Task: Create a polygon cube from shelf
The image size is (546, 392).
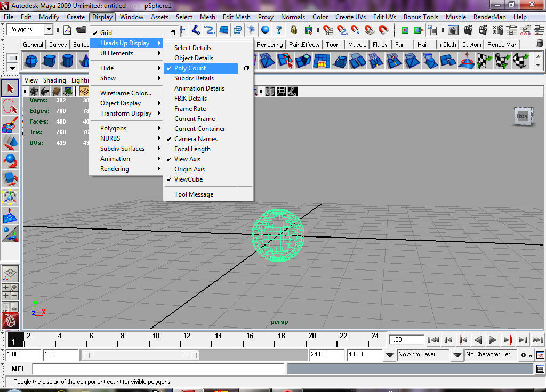Action: (x=49, y=61)
